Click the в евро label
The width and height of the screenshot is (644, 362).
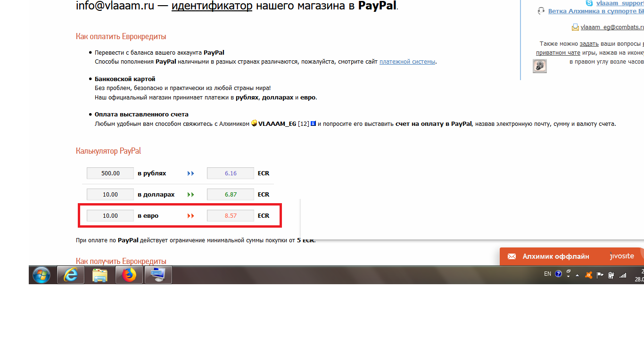click(148, 216)
